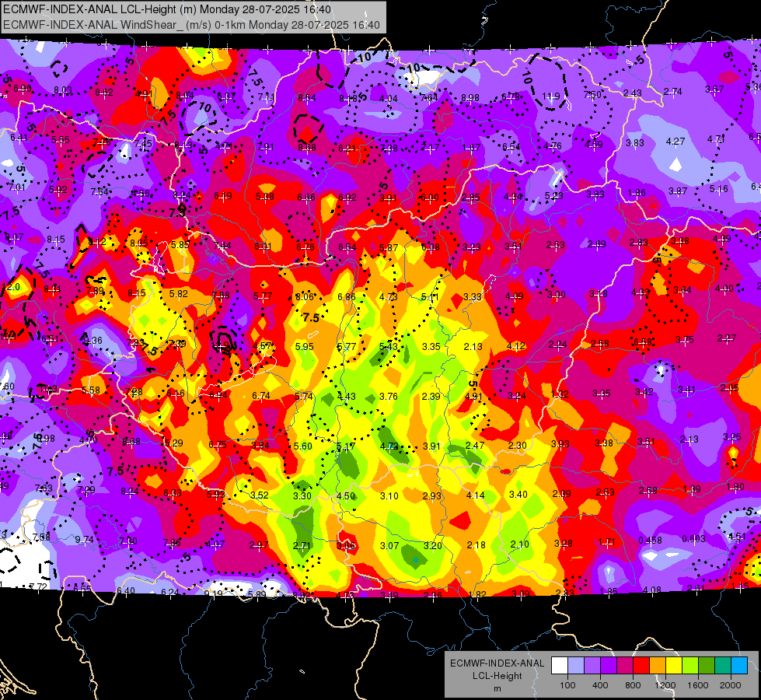Click the wind shear value 5.87
The image size is (761, 700).
tap(389, 248)
